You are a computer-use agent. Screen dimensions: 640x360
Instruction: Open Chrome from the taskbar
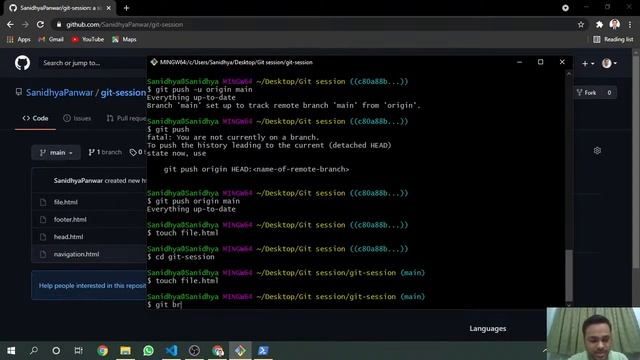click(x=102, y=351)
